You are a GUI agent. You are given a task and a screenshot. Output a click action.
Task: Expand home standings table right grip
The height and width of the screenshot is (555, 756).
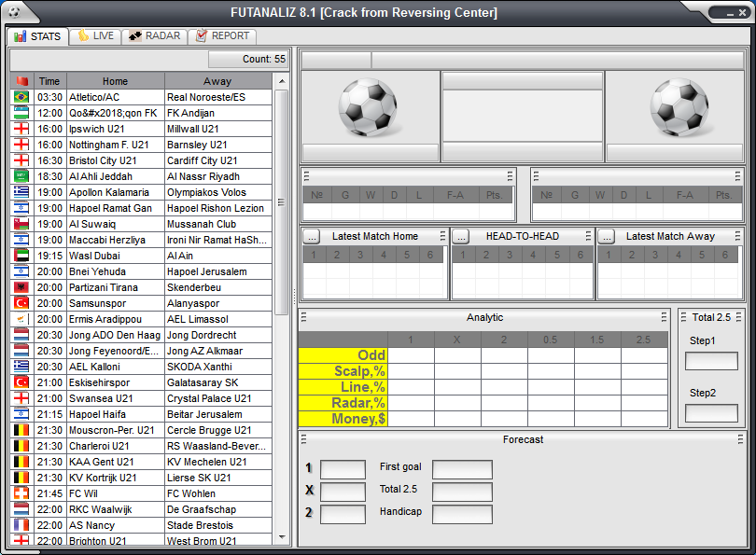click(x=511, y=176)
